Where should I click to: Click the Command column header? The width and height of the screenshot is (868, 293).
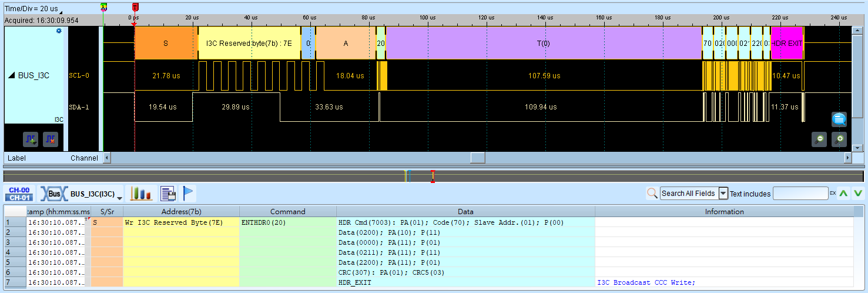point(288,212)
